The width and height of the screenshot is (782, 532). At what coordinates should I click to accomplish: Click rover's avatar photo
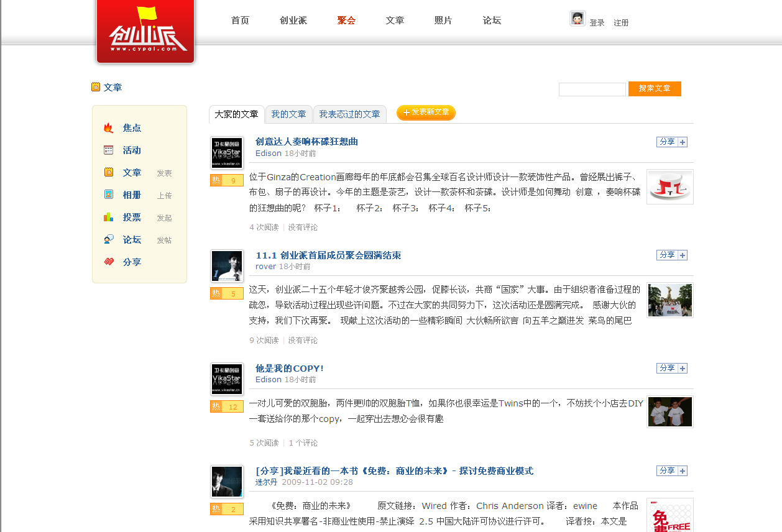(x=227, y=266)
